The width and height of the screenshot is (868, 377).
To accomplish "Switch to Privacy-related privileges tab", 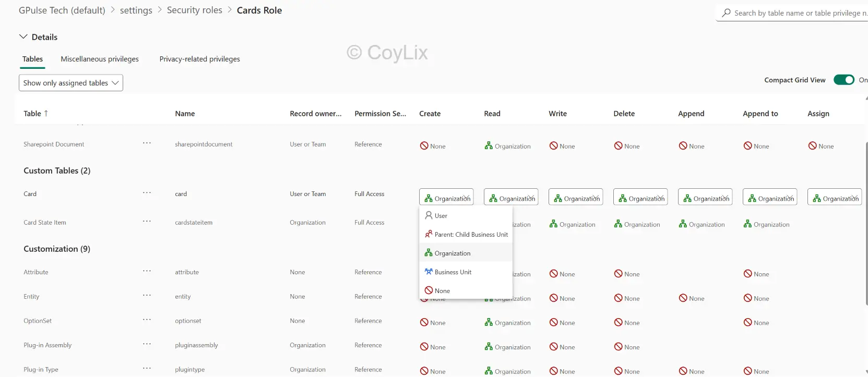I will pyautogui.click(x=199, y=59).
